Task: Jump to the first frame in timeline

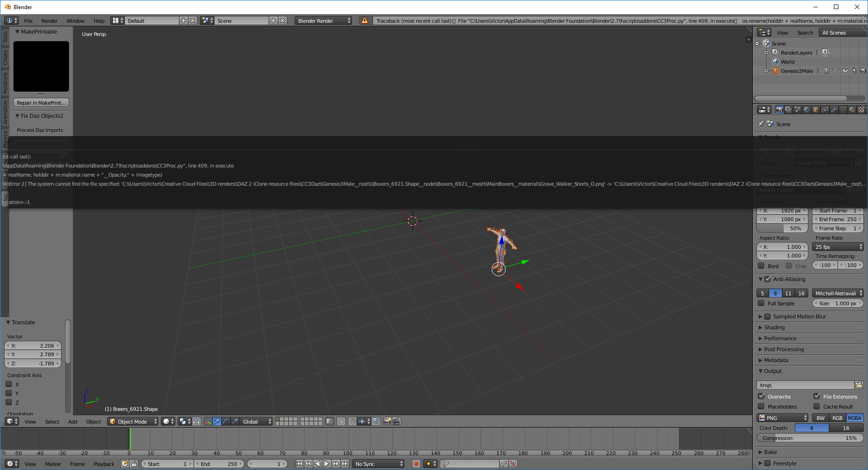Action: coord(299,464)
